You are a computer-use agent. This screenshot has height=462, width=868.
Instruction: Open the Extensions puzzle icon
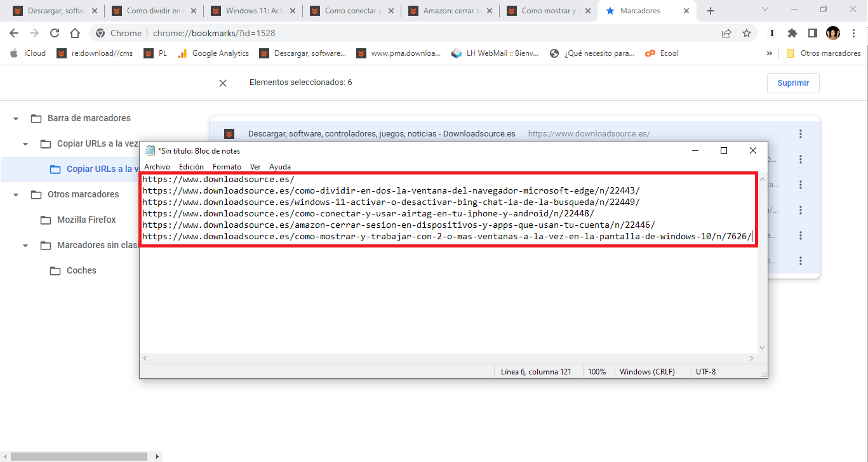[x=792, y=33]
